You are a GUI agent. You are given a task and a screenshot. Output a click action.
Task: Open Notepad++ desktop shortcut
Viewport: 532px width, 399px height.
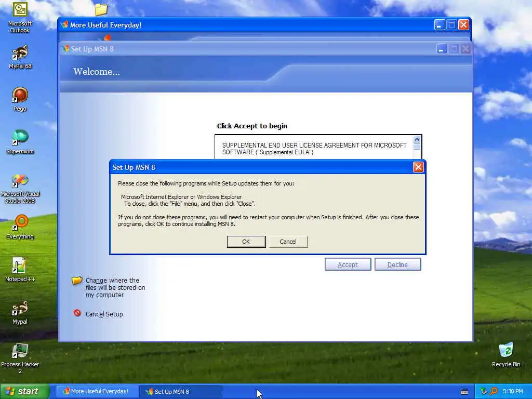pyautogui.click(x=20, y=270)
